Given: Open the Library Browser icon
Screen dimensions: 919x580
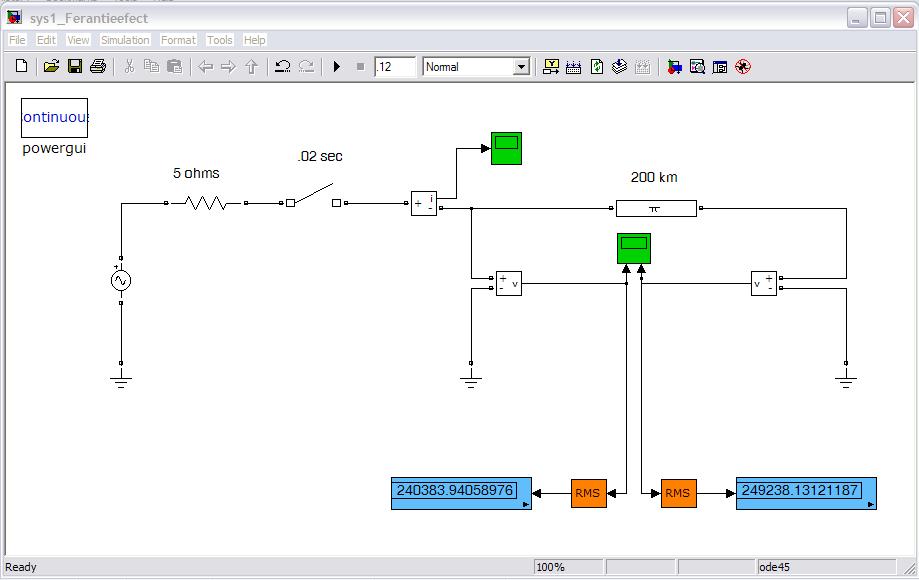Looking at the screenshot, I should [x=675, y=67].
